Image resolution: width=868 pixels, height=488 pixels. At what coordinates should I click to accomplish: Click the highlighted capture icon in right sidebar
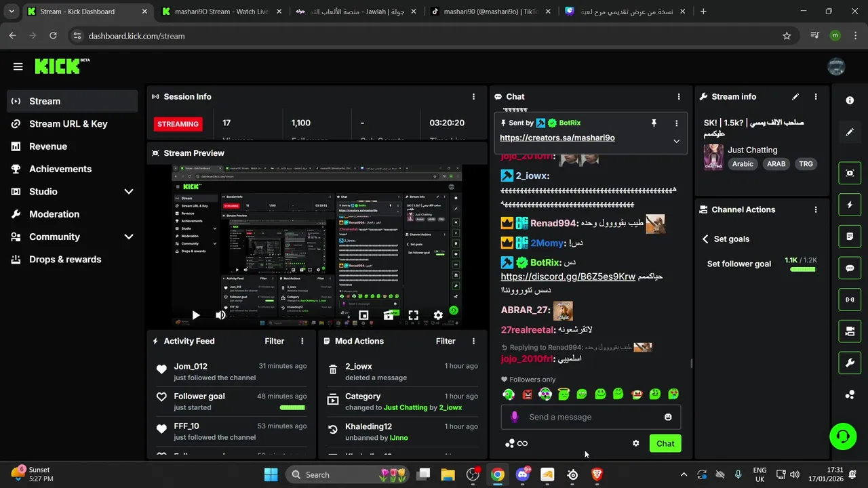850,173
